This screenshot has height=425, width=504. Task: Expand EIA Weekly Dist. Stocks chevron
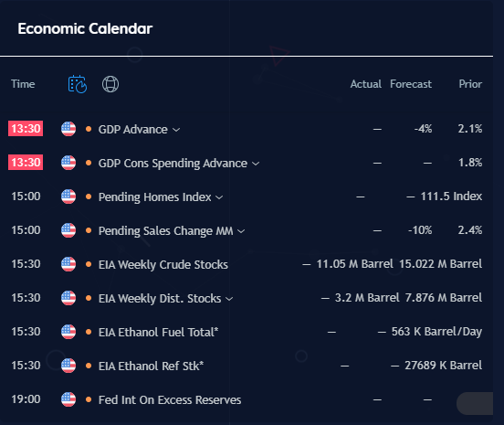click(229, 299)
